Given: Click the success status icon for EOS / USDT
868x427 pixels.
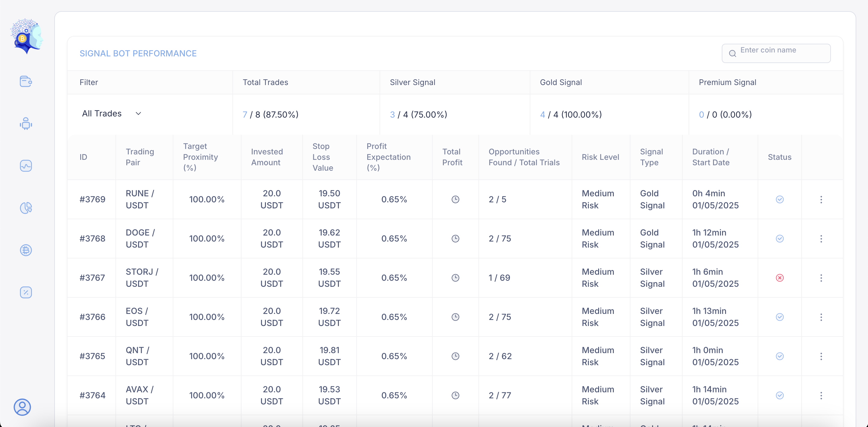Looking at the screenshot, I should click(780, 317).
